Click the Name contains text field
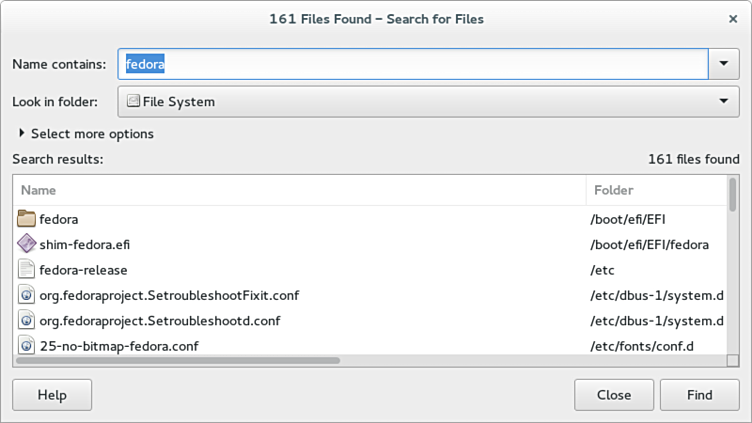 (x=412, y=64)
